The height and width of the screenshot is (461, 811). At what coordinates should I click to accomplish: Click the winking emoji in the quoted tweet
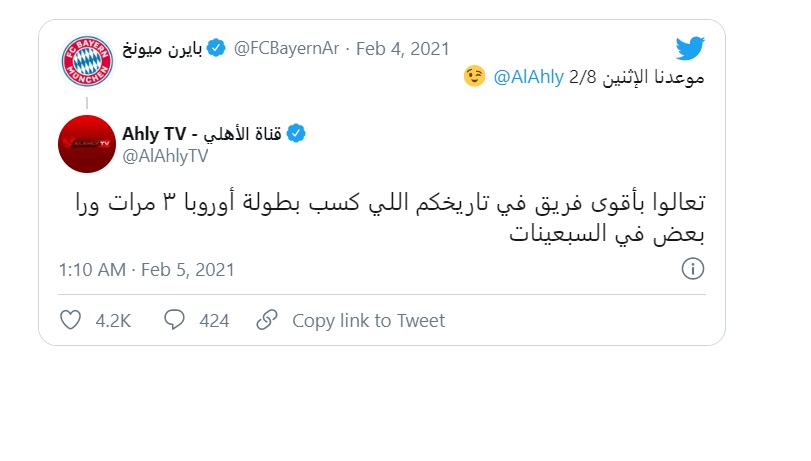[476, 76]
